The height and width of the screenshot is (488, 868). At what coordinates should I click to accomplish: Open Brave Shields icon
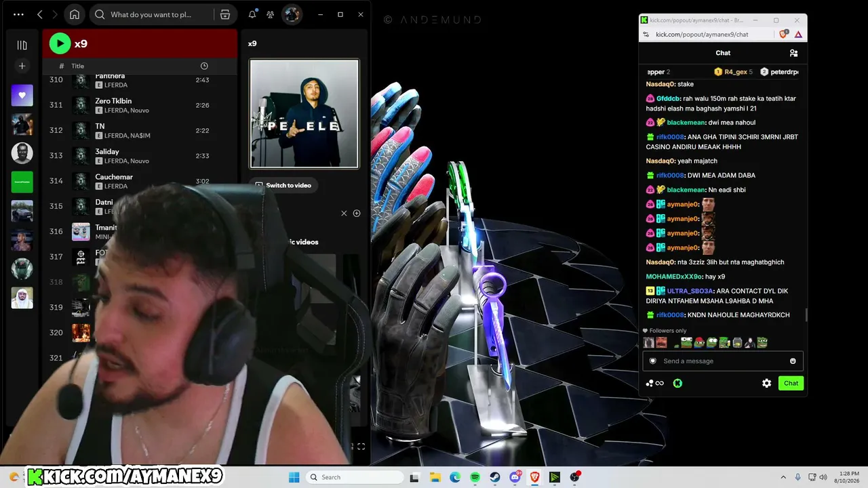click(x=785, y=35)
